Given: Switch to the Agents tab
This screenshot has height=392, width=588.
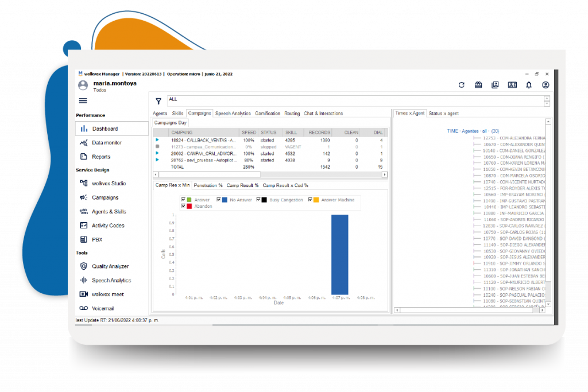Looking at the screenshot, I should click(160, 113).
